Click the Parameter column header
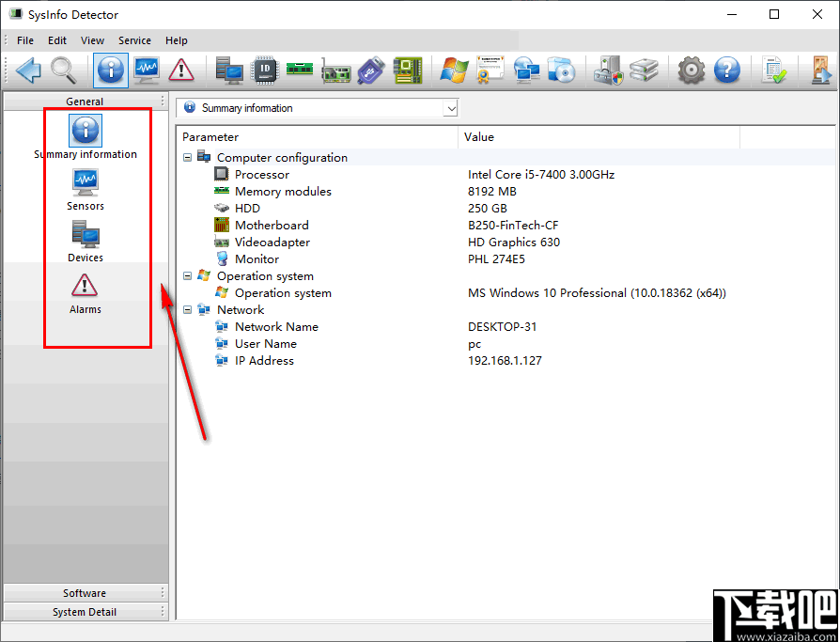The width and height of the screenshot is (840, 642). tap(318, 137)
